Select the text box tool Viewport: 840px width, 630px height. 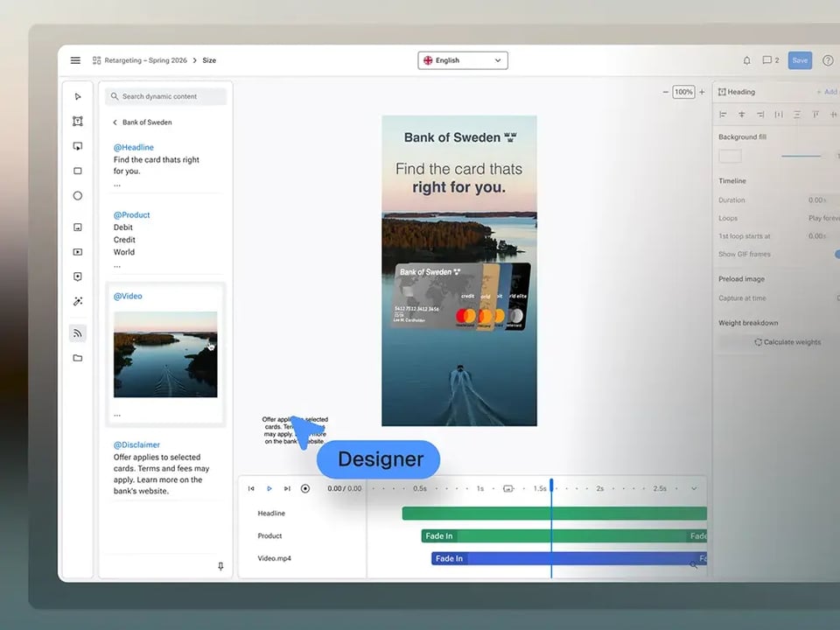coord(78,122)
